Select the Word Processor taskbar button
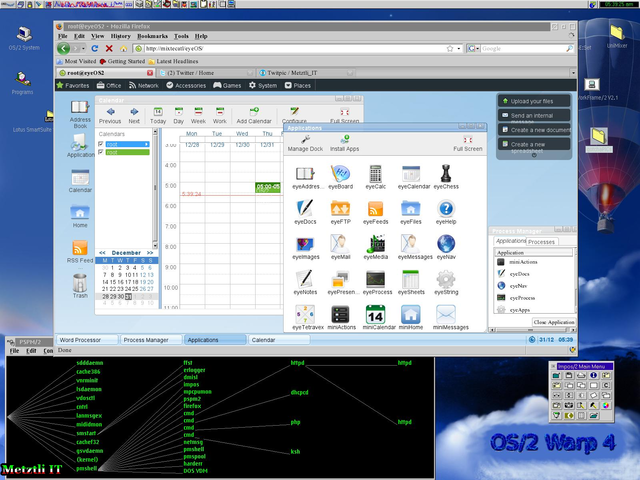The image size is (640, 480). click(x=87, y=340)
